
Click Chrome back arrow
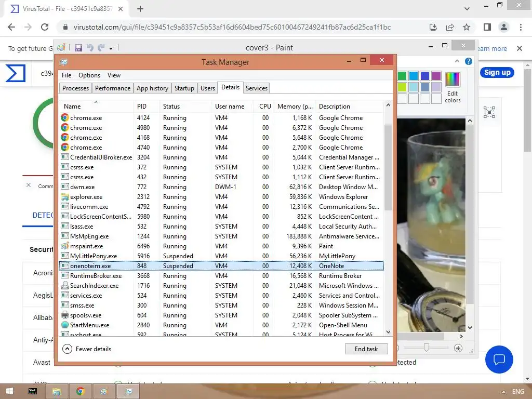[11, 27]
